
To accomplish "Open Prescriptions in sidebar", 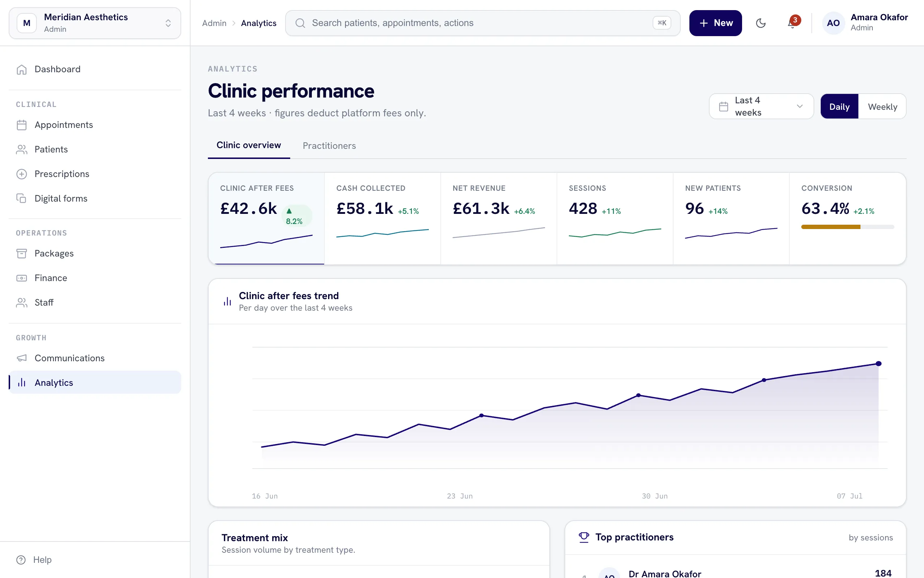I will point(95,174).
